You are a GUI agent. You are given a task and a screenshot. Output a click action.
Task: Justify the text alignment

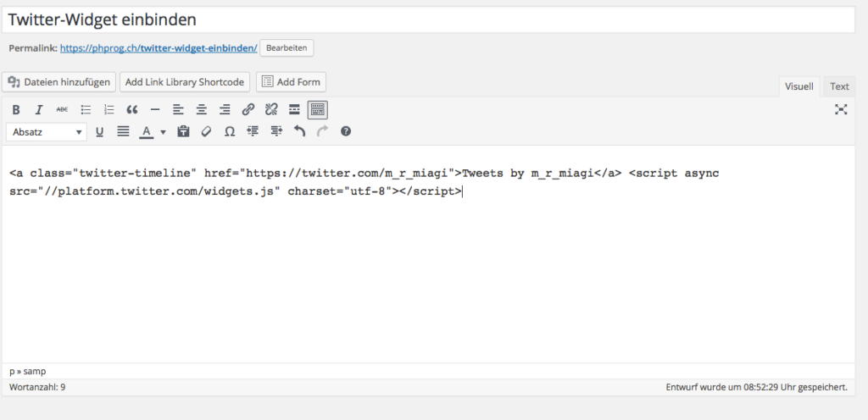[x=123, y=131]
